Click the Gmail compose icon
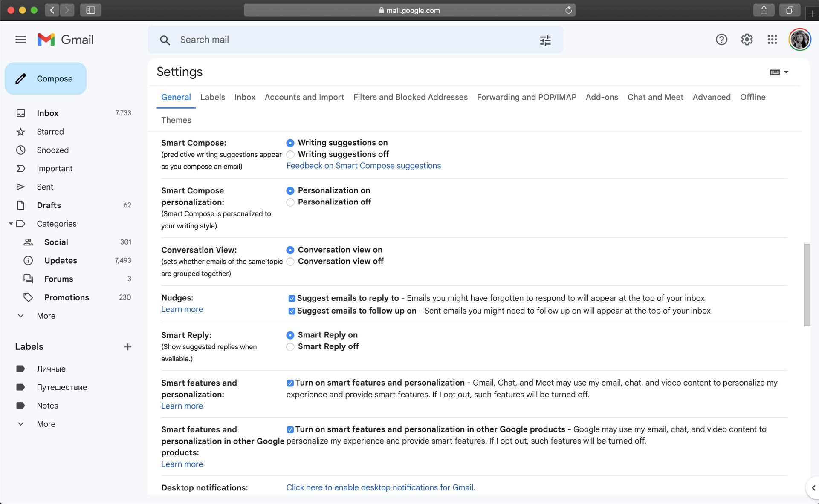819x504 pixels. pos(20,78)
